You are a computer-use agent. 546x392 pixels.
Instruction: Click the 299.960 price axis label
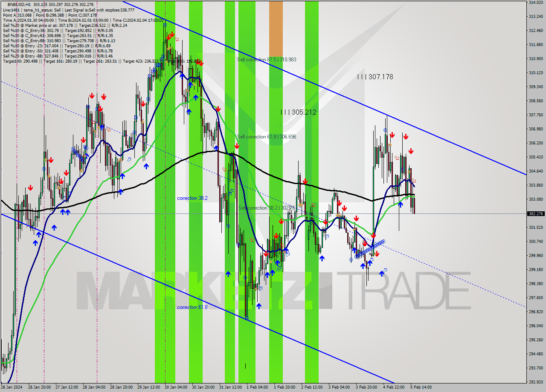pos(535,256)
